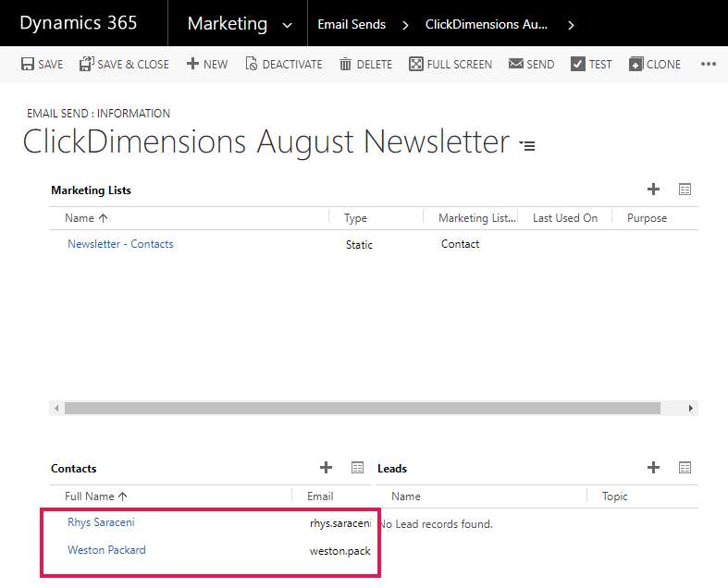The height and width of the screenshot is (588, 728).
Task: Expand chevron after ClickDimensions Au... breadcrumb
Action: click(x=571, y=25)
